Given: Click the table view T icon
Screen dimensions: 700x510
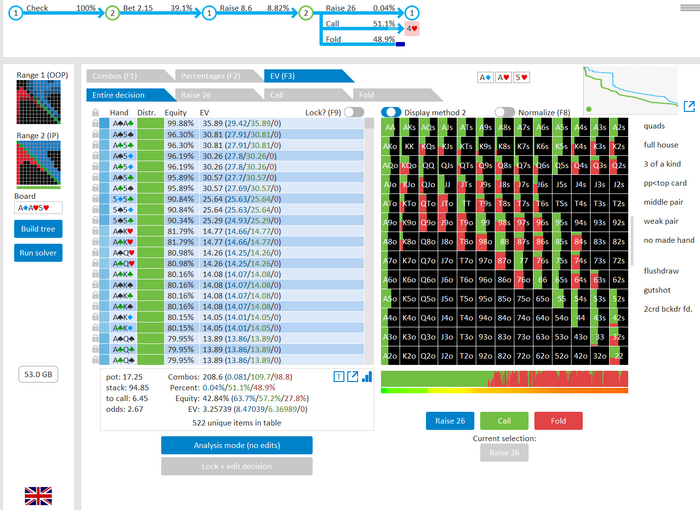Looking at the screenshot, I should pos(339,377).
